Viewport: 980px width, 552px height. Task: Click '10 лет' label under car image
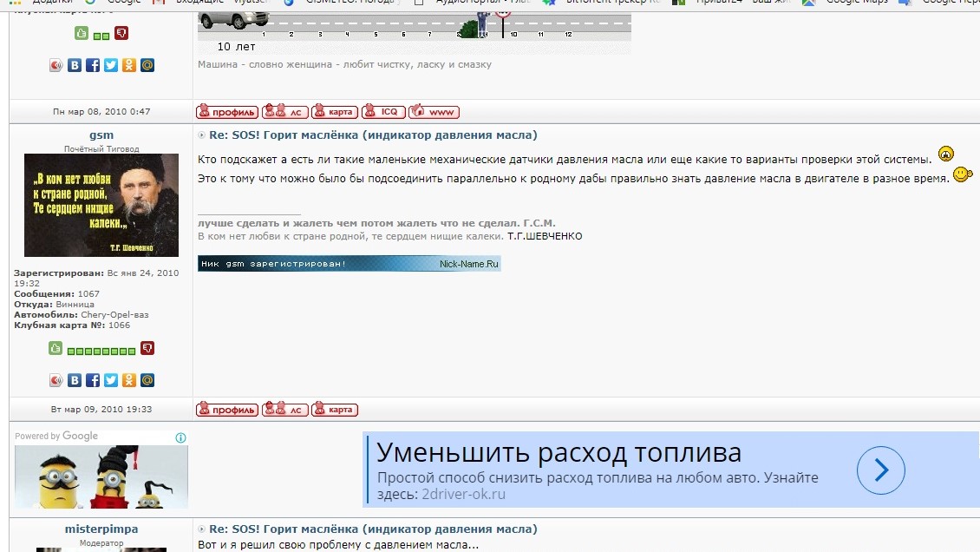(236, 46)
